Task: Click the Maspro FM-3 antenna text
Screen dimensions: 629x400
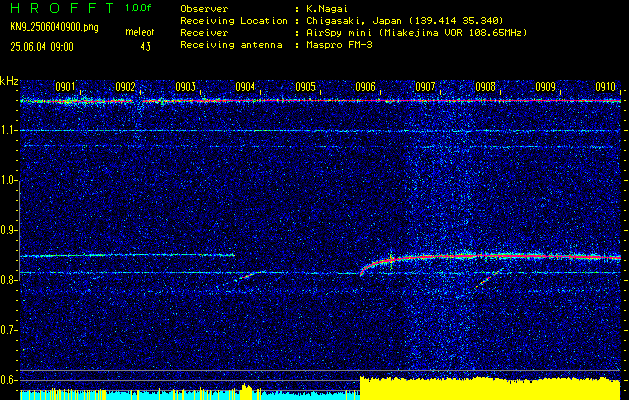Action: coord(337,45)
